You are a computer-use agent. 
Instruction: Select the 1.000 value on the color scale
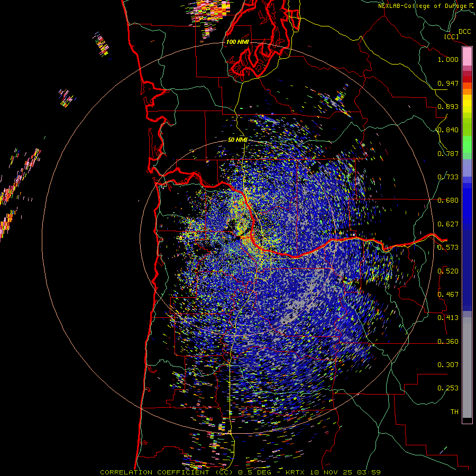[448, 59]
